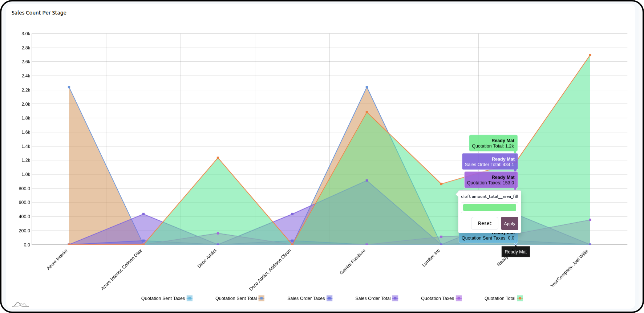Toggle the Quotation Sent Taxes series label
Screen dimensions: 644x313
tap(163, 298)
